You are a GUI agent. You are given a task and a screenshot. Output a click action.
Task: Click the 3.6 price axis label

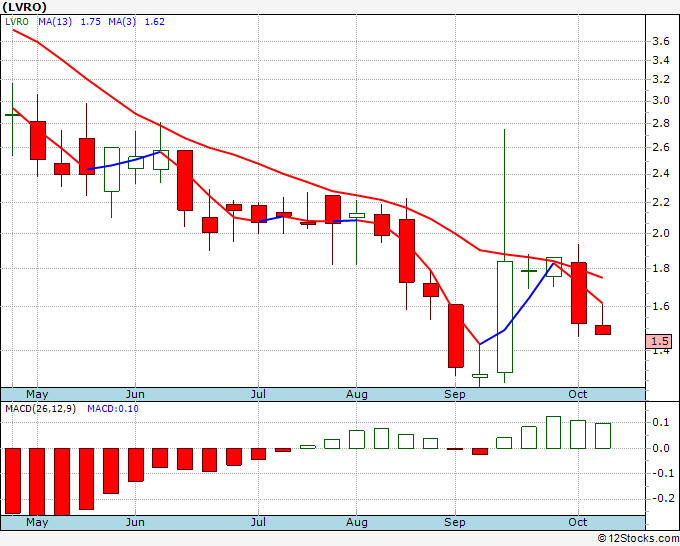click(x=661, y=42)
